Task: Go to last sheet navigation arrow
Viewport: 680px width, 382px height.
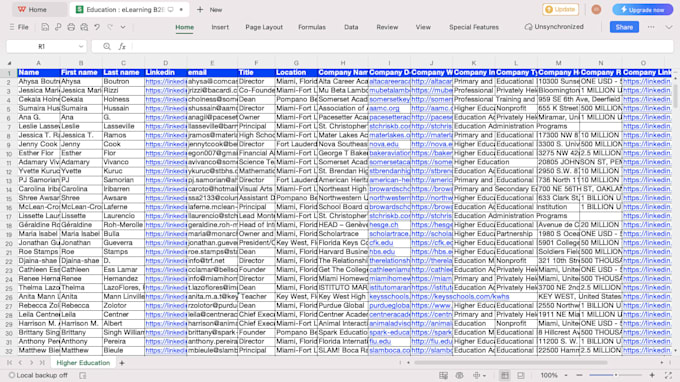Action: coord(42,362)
